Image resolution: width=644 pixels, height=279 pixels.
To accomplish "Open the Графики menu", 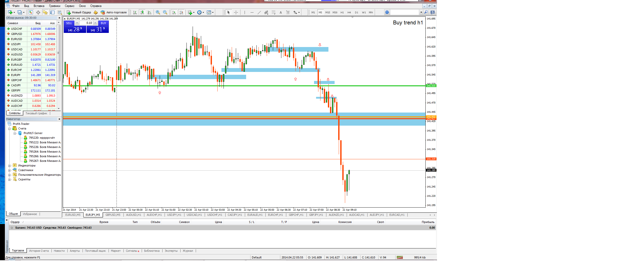I will tap(55, 6).
